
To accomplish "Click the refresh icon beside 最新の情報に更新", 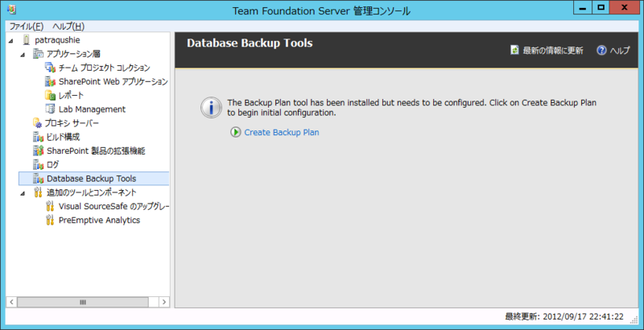I will coord(514,50).
